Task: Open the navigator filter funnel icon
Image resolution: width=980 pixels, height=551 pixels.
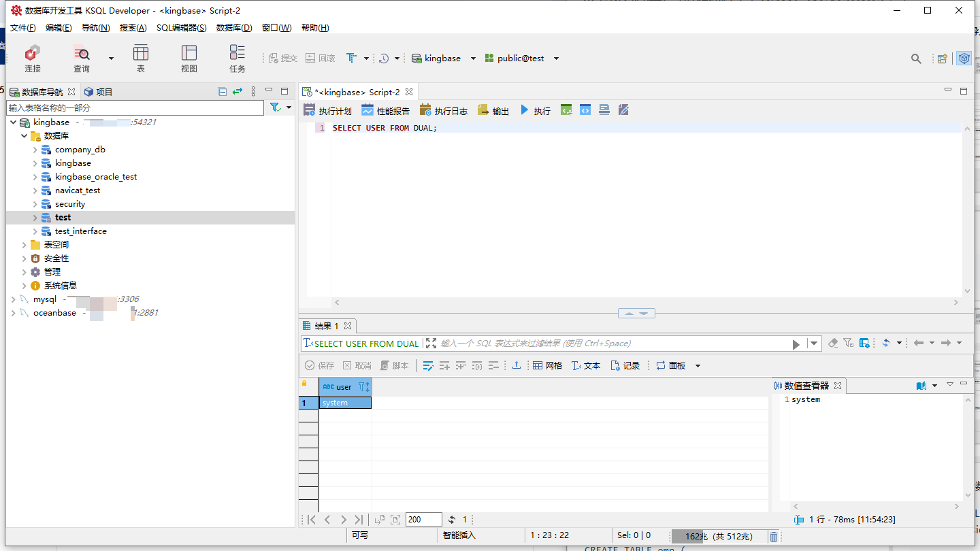Action: click(x=275, y=107)
